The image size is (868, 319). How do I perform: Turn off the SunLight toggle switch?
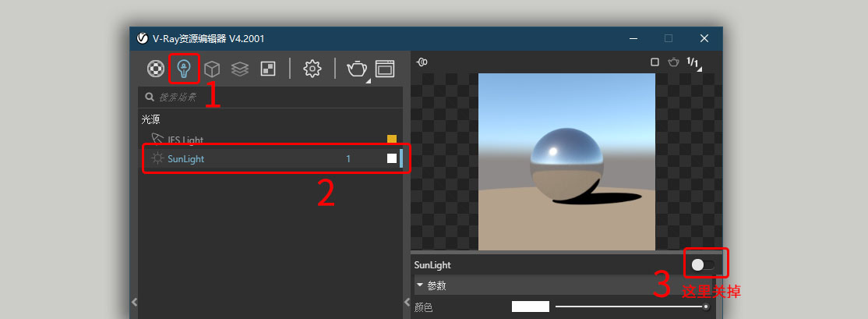tap(703, 265)
